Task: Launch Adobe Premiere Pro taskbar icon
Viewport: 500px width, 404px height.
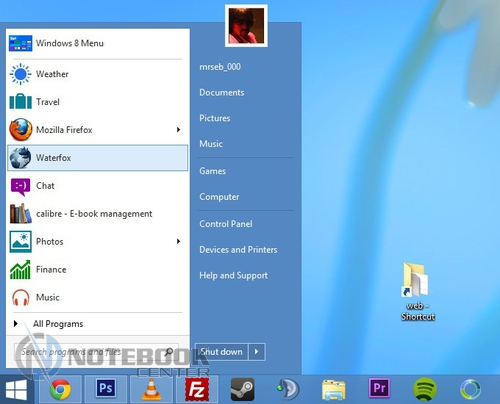Action: click(379, 388)
